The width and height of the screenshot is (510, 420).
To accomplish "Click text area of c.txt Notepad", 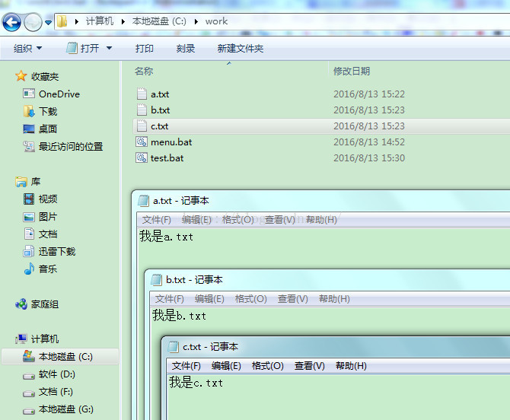I will (338, 396).
